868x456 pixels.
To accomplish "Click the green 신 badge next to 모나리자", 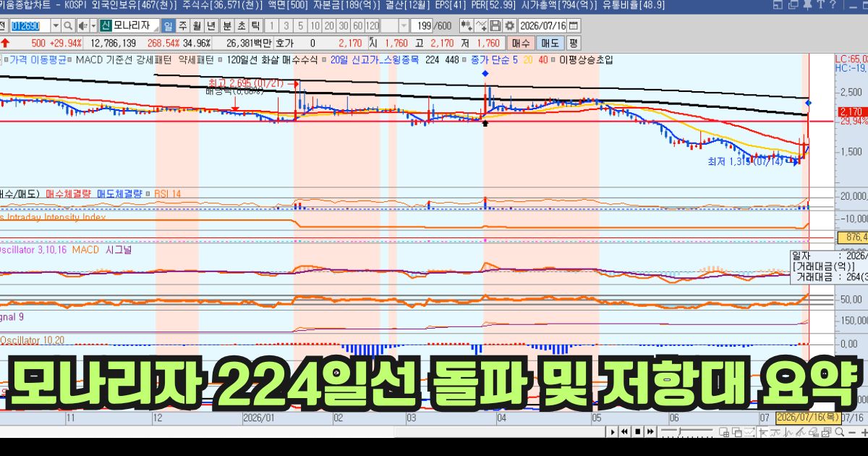I will (x=106, y=26).
